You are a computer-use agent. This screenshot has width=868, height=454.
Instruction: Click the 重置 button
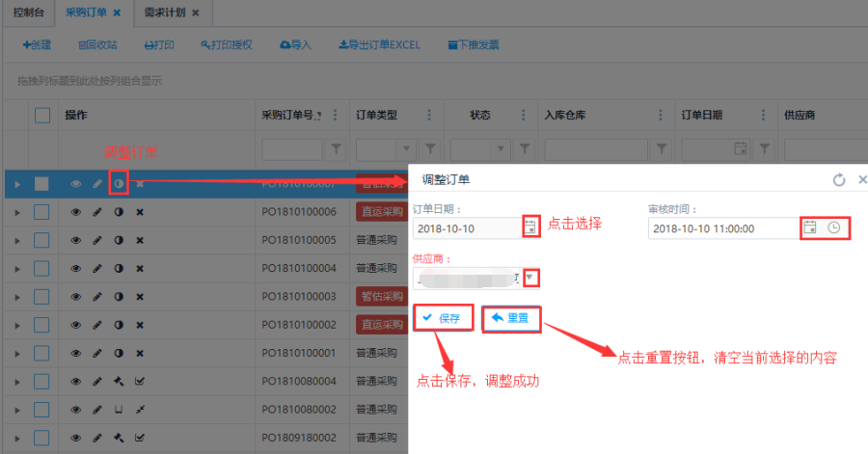[511, 318]
